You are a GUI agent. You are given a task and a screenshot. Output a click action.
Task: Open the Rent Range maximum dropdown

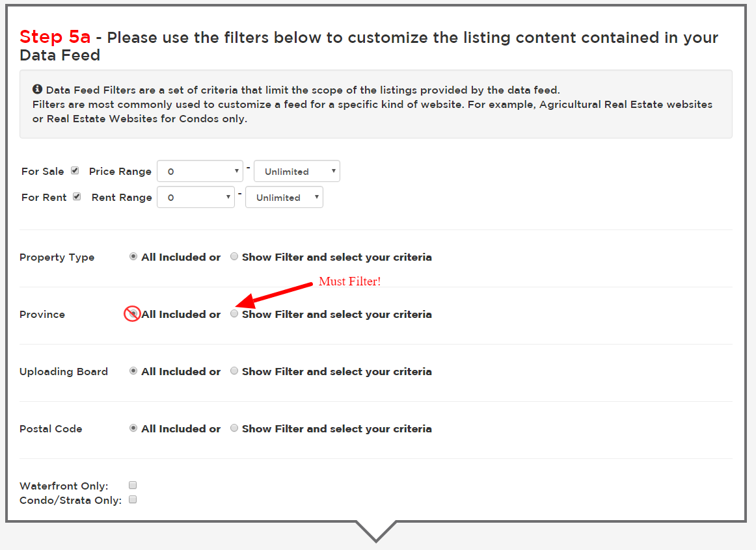point(284,198)
